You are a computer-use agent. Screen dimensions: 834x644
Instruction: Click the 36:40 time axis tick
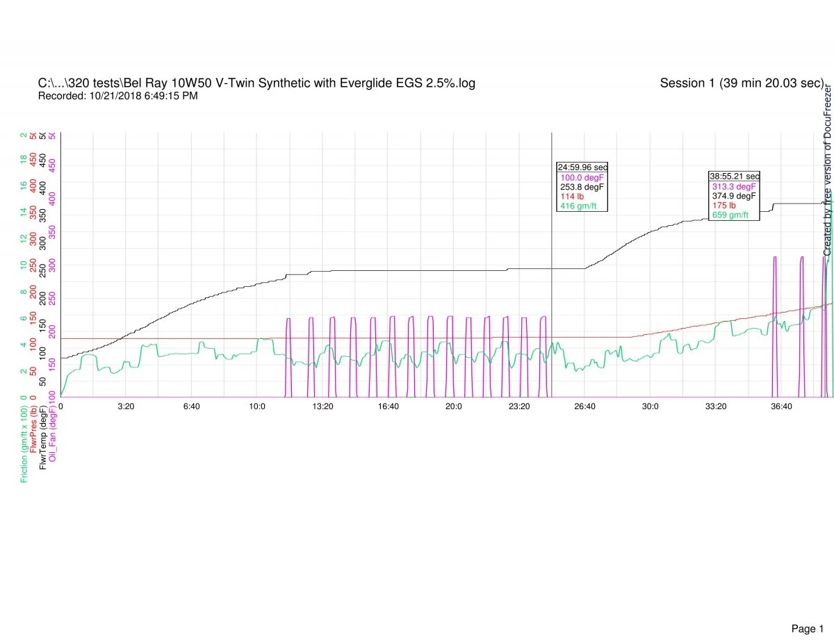coord(781,406)
